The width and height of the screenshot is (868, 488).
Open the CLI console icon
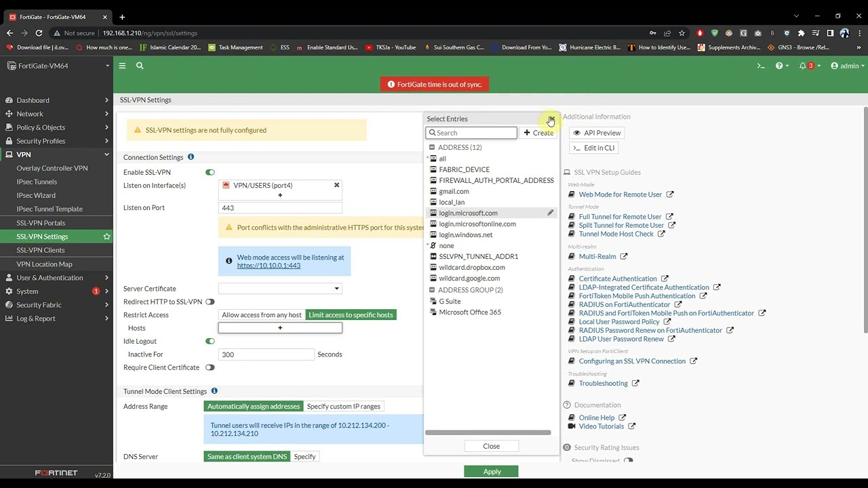pyautogui.click(x=761, y=66)
